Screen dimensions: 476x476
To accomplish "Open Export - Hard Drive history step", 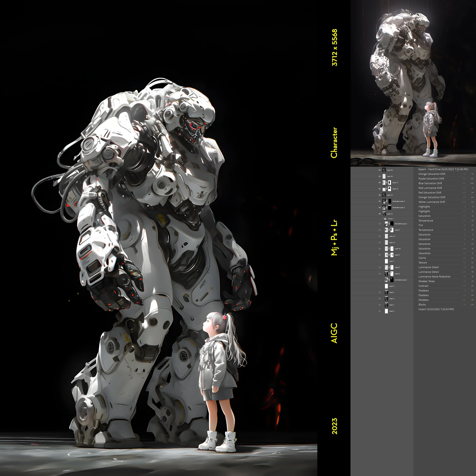I will tap(443, 169).
